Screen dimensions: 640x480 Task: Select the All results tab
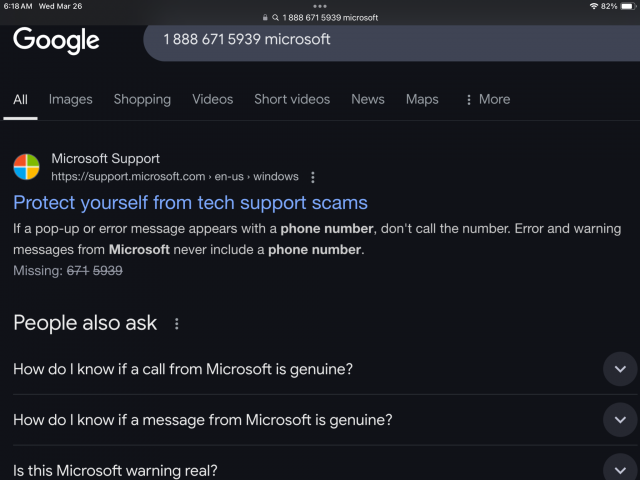pyautogui.click(x=20, y=99)
